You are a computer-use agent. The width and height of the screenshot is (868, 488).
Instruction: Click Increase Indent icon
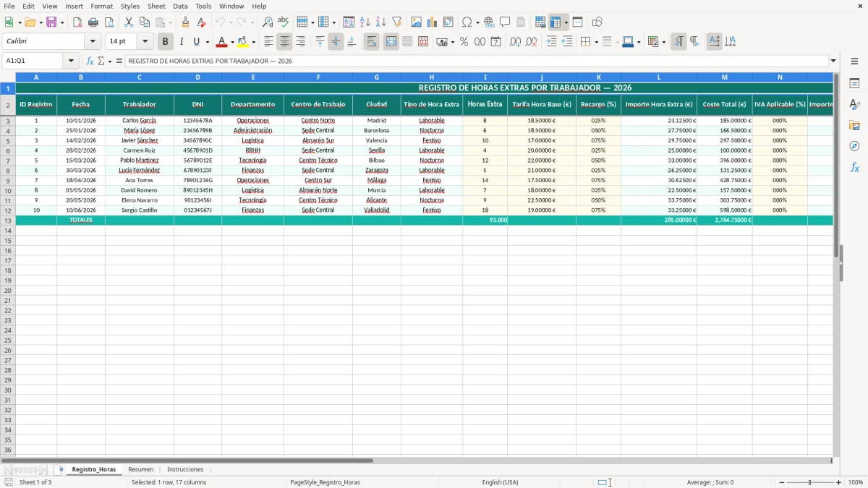click(x=551, y=42)
